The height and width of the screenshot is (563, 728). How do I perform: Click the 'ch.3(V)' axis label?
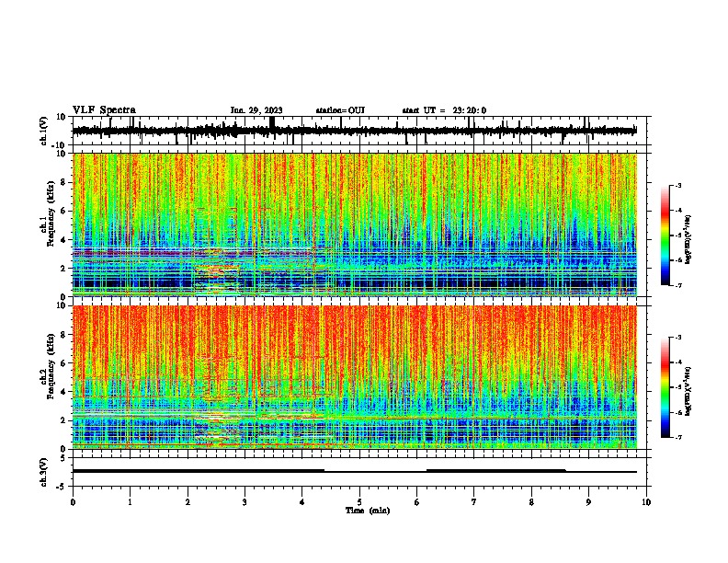tap(44, 472)
